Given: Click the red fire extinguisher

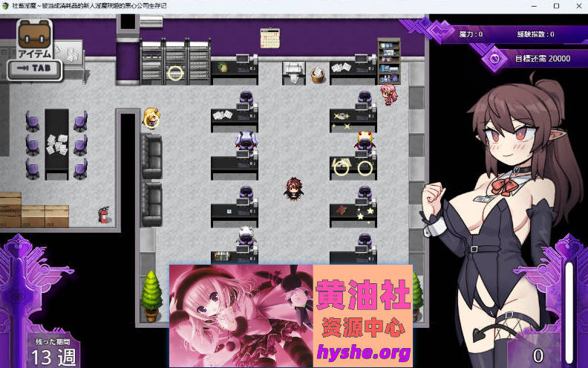Looking at the screenshot, I should pyautogui.click(x=102, y=215).
